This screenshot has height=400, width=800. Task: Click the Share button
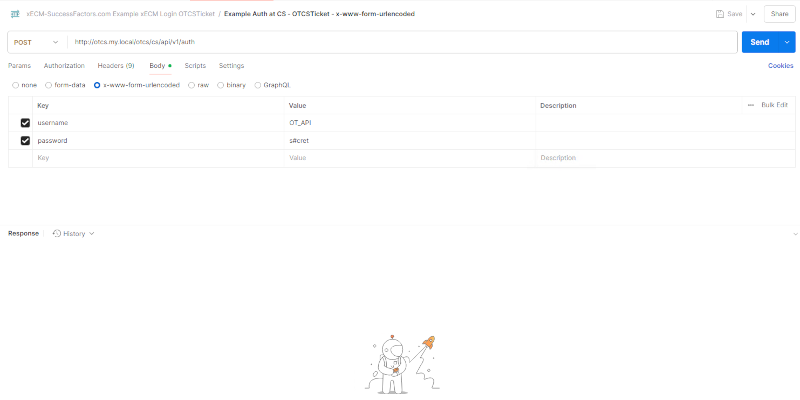coord(780,14)
